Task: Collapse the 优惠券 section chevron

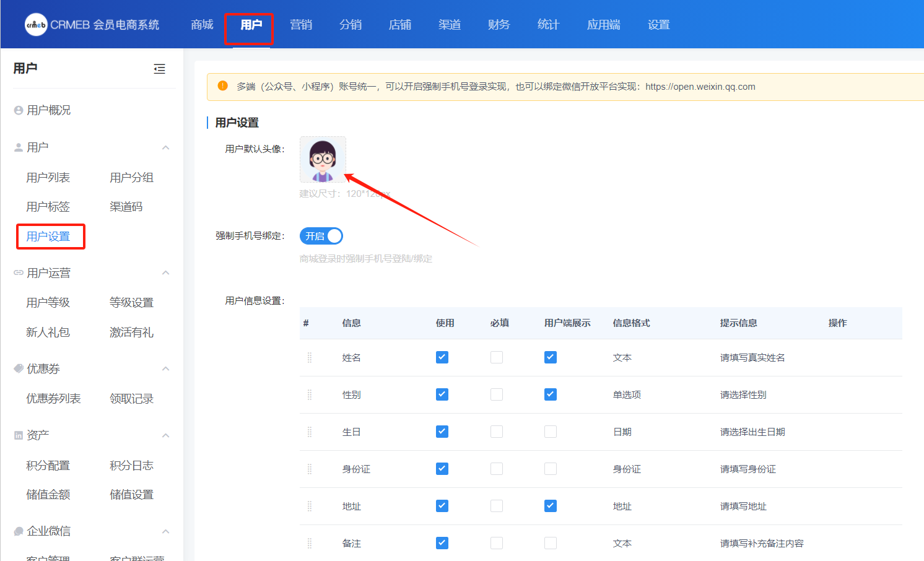Action: (165, 369)
